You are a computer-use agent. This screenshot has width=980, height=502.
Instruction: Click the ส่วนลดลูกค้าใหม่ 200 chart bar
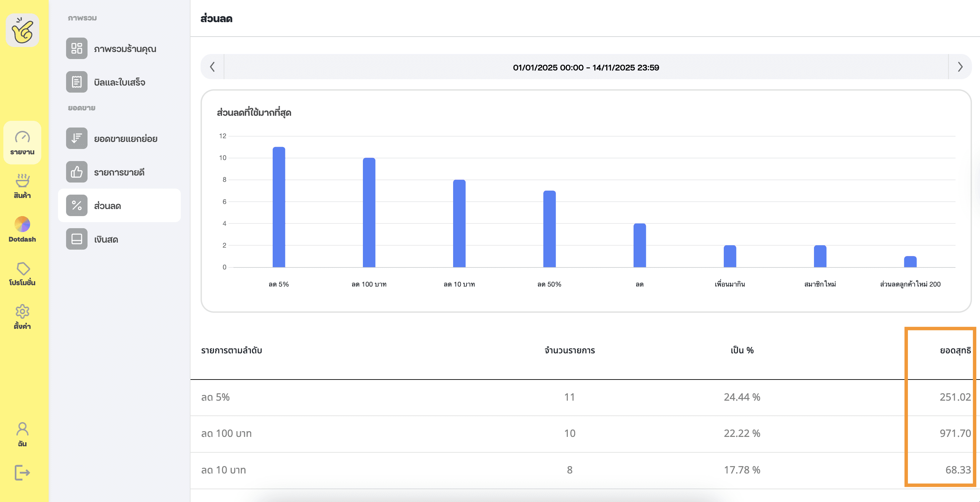(910, 262)
